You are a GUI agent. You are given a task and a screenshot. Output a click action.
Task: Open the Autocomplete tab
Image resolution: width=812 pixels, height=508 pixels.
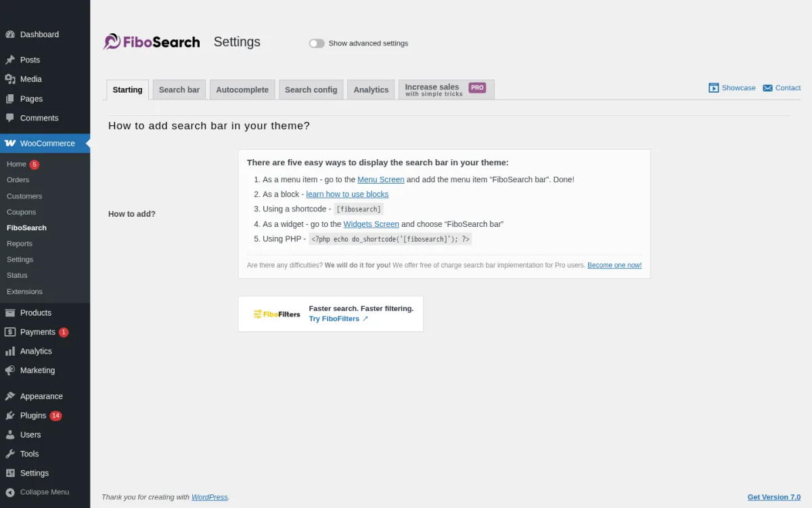pos(242,89)
